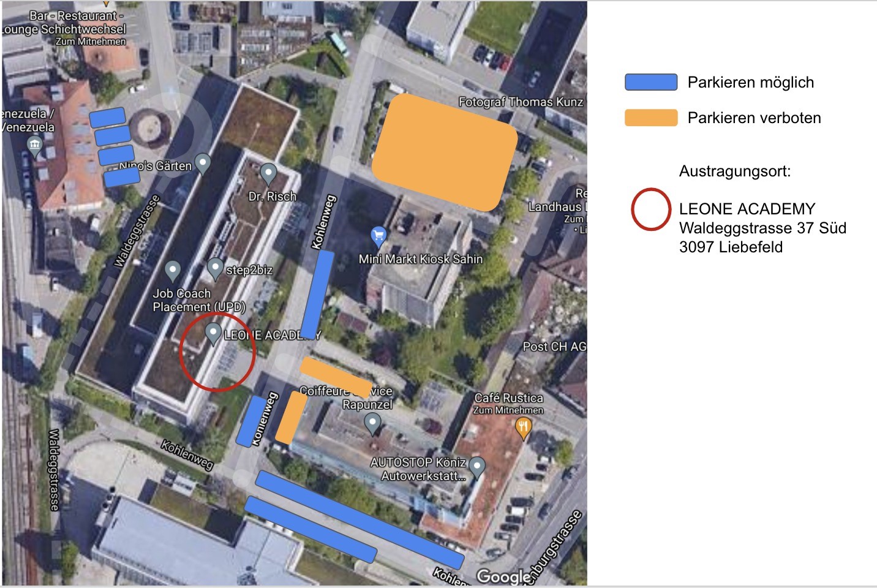Image resolution: width=877 pixels, height=588 pixels.
Task: Click the 'Fotograf Thomas Kunz' map label
Action: pos(521,102)
